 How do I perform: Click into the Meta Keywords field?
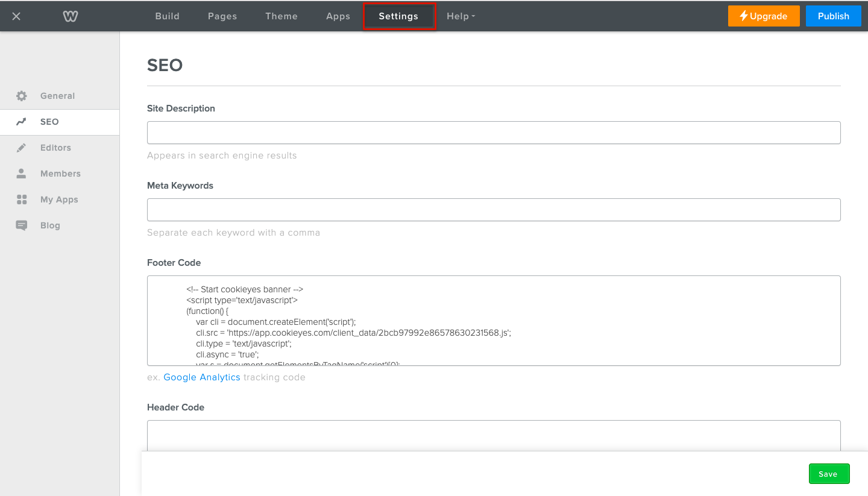click(x=494, y=210)
